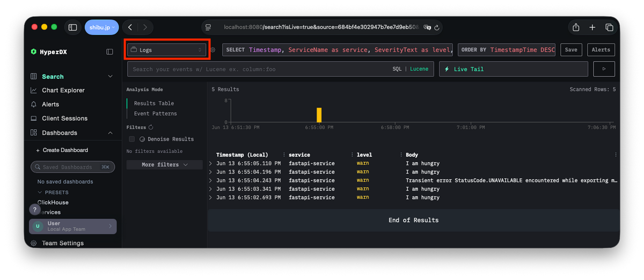Select the Event Patterns analysis mode
The height and width of the screenshot is (280, 644).
pos(155,114)
